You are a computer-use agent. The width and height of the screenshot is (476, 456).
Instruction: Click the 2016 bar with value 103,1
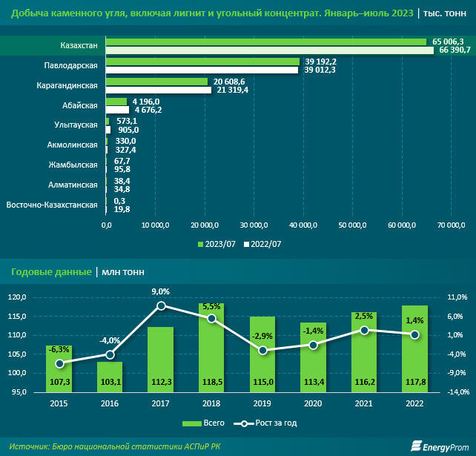110,377
